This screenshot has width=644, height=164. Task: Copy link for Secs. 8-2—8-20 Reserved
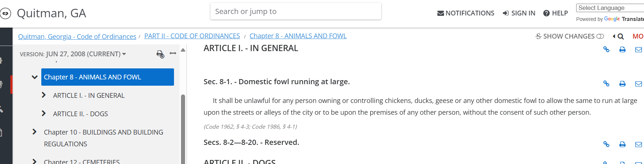606,144
